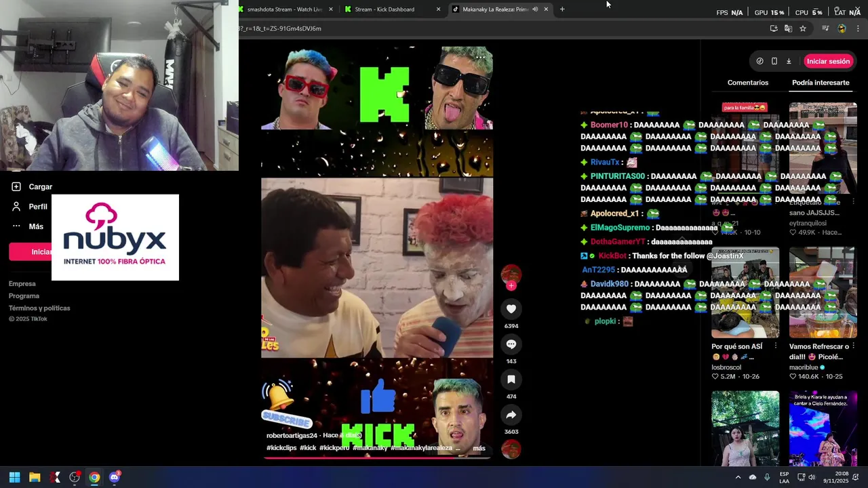The image size is (868, 488).
Task: Expand the Empresa footer section
Action: coord(22,284)
